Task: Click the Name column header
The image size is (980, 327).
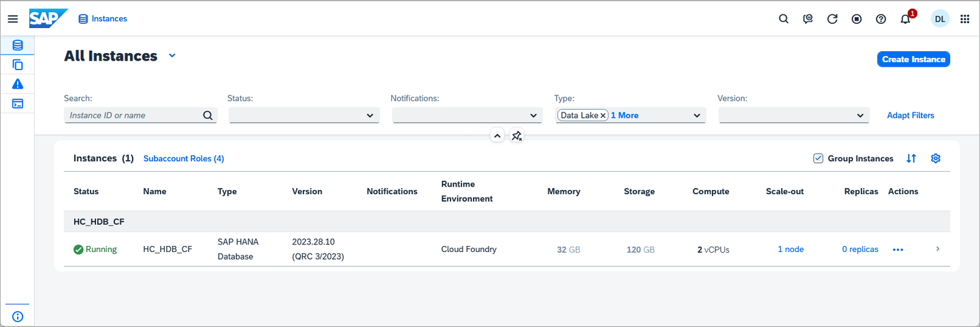Action: pyautogui.click(x=154, y=191)
